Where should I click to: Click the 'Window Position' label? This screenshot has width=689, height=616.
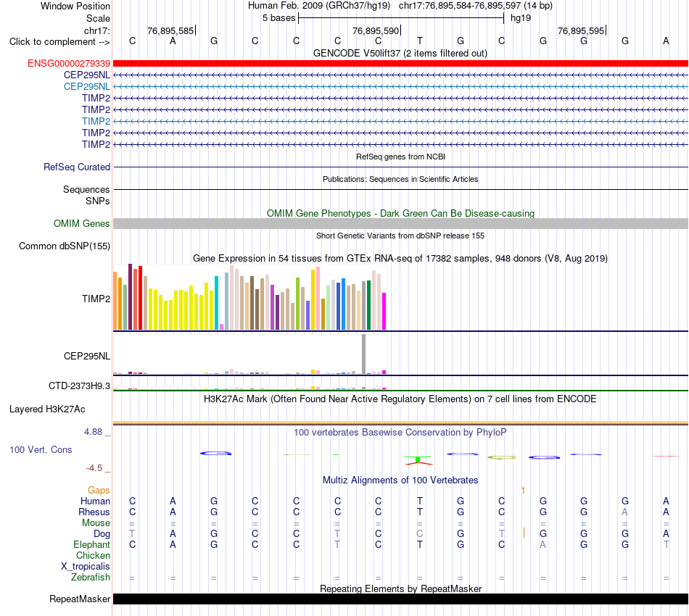tap(75, 6)
